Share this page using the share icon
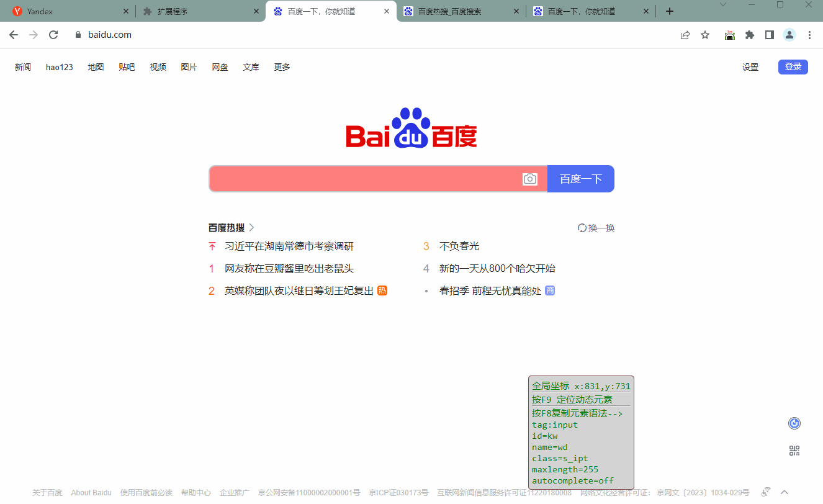This screenshot has width=823, height=504. pyautogui.click(x=685, y=35)
